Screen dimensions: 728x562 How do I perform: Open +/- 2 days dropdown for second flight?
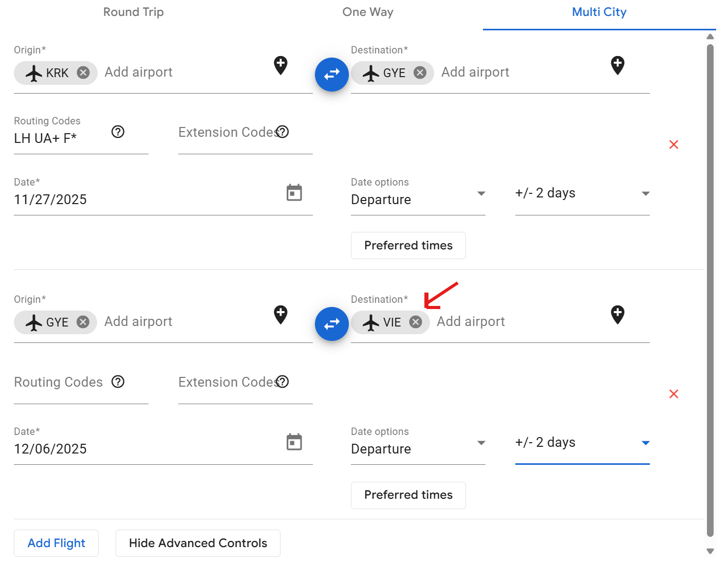pyautogui.click(x=583, y=443)
